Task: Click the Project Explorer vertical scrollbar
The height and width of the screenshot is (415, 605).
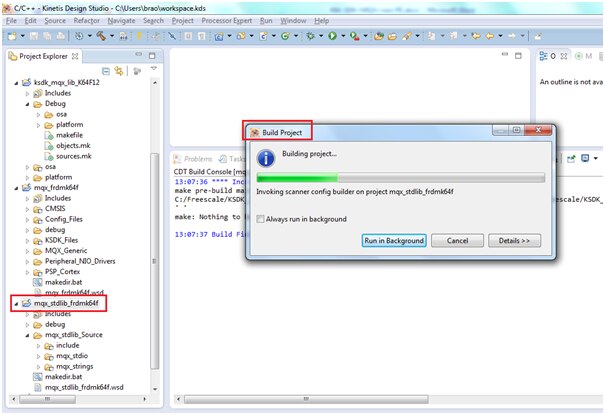Action: (154, 261)
